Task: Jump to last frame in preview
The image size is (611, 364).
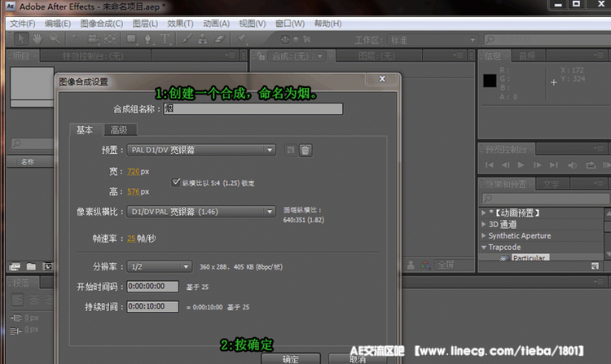Action: coord(554,165)
